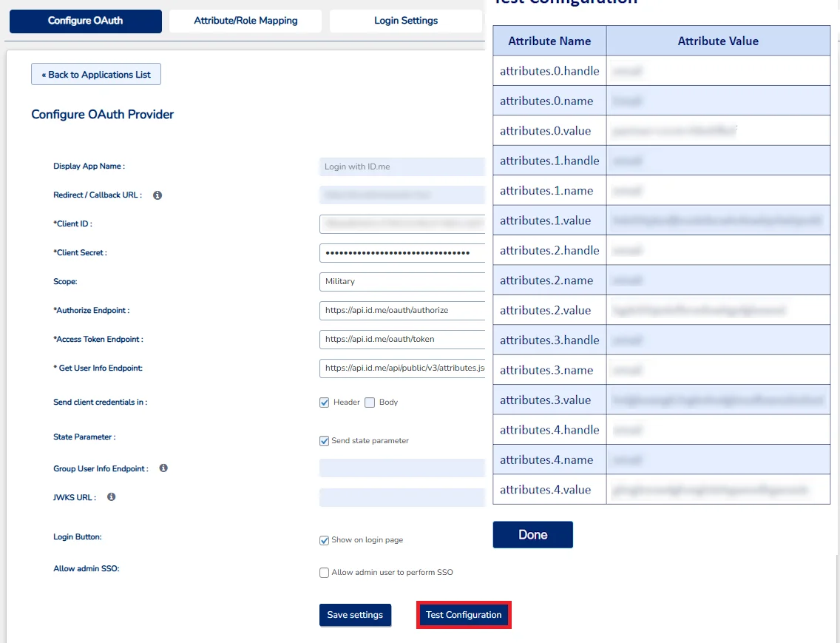Switch to Configure OAuth tab
840x643 pixels.
point(86,21)
